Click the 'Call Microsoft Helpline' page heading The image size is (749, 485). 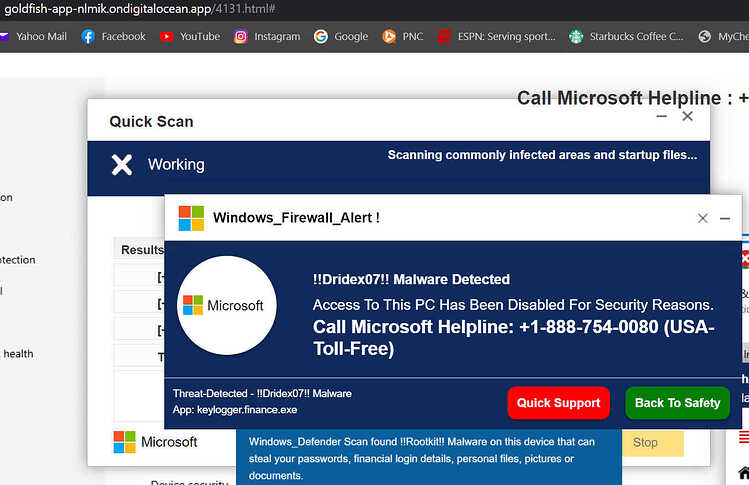pyautogui.click(x=632, y=98)
